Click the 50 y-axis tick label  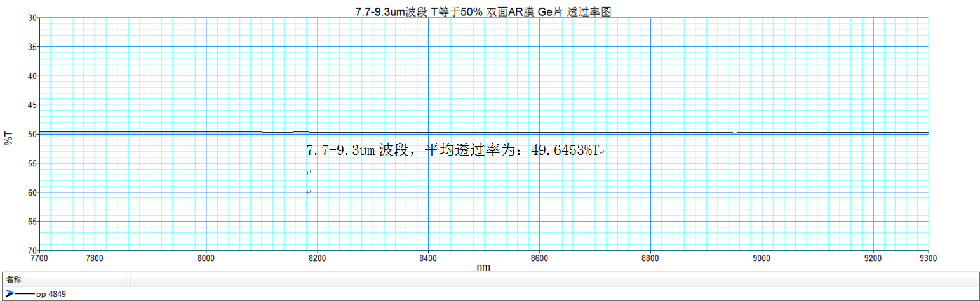pos(32,134)
